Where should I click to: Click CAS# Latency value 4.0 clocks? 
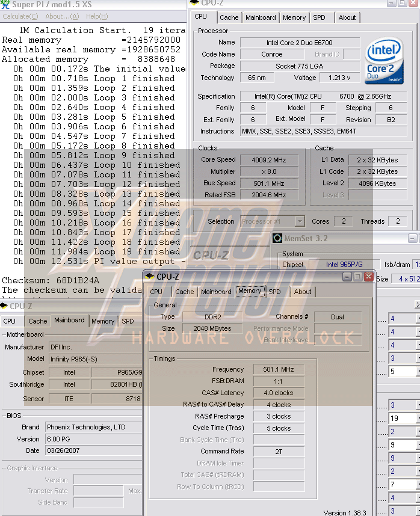pyautogui.click(x=279, y=393)
